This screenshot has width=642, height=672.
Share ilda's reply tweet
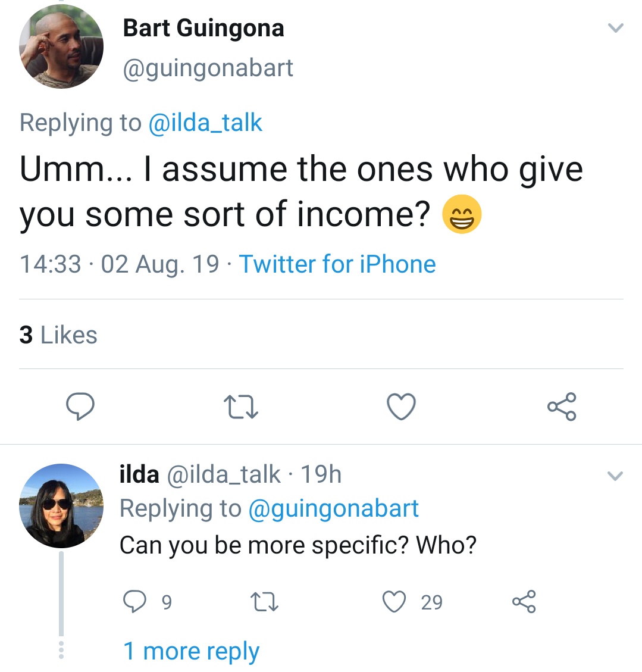click(524, 602)
